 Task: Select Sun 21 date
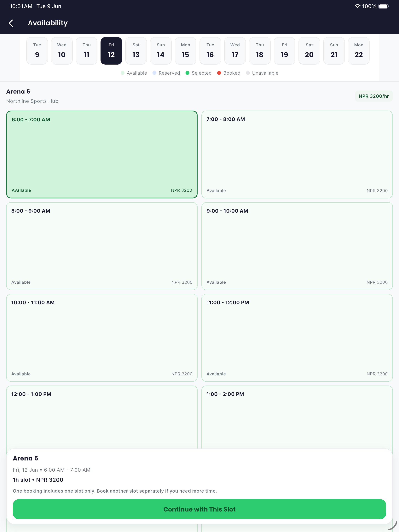tap(334, 51)
